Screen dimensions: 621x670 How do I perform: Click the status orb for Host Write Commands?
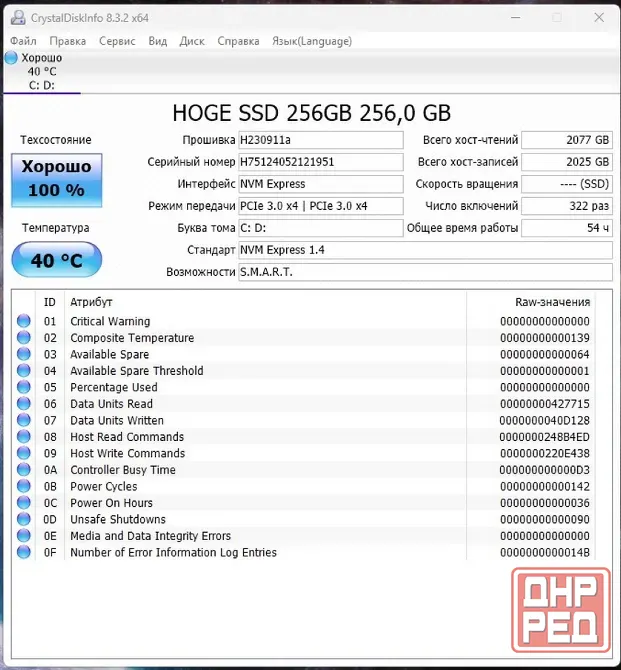24,453
